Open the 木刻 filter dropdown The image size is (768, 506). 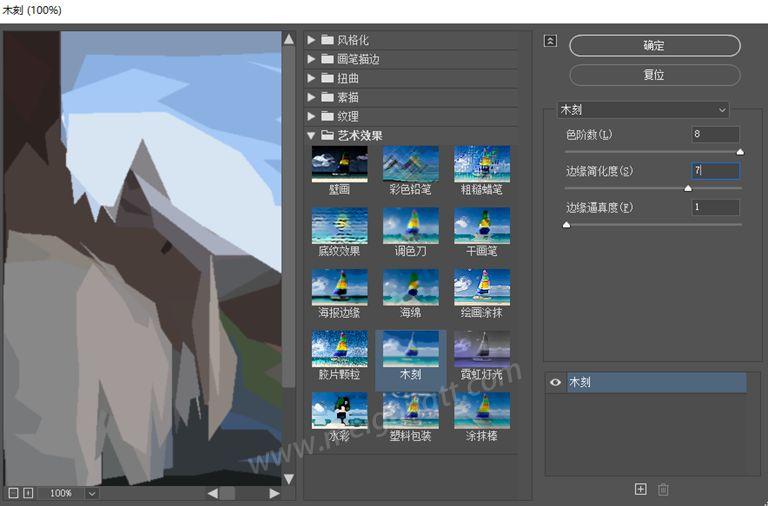tap(643, 110)
